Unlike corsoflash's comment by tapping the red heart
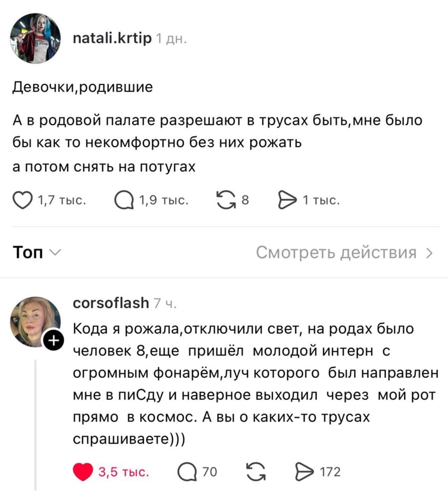 point(85,470)
